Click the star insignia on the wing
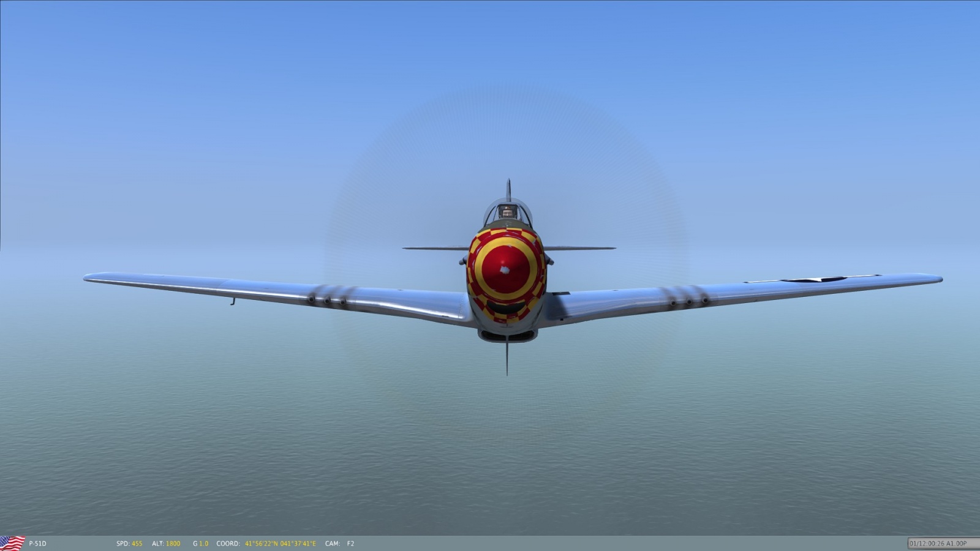The image size is (980, 551). coord(813,279)
